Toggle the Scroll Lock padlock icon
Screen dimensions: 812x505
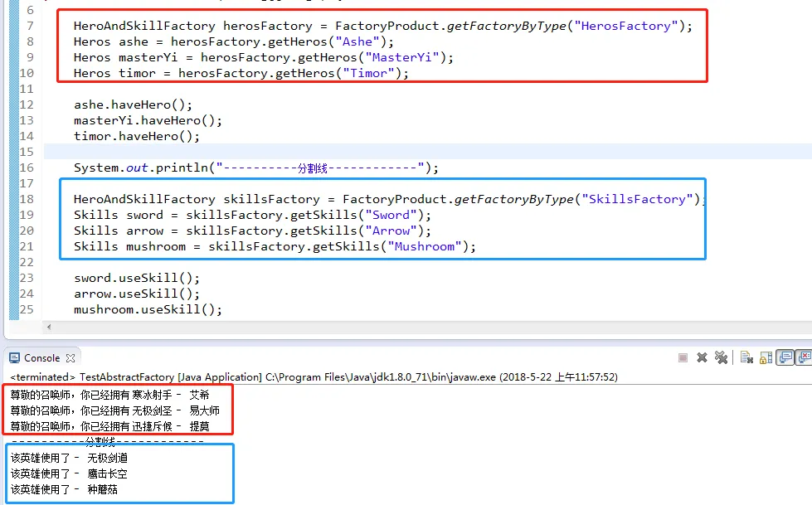point(766,357)
